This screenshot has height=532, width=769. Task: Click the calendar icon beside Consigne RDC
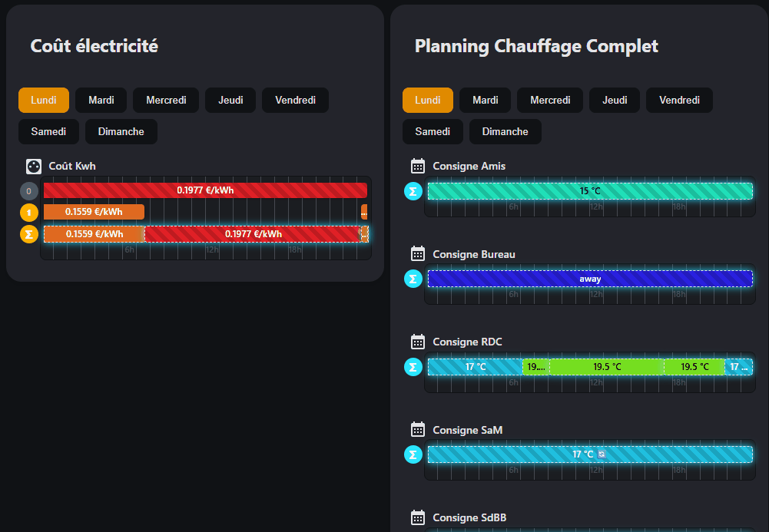(x=418, y=342)
